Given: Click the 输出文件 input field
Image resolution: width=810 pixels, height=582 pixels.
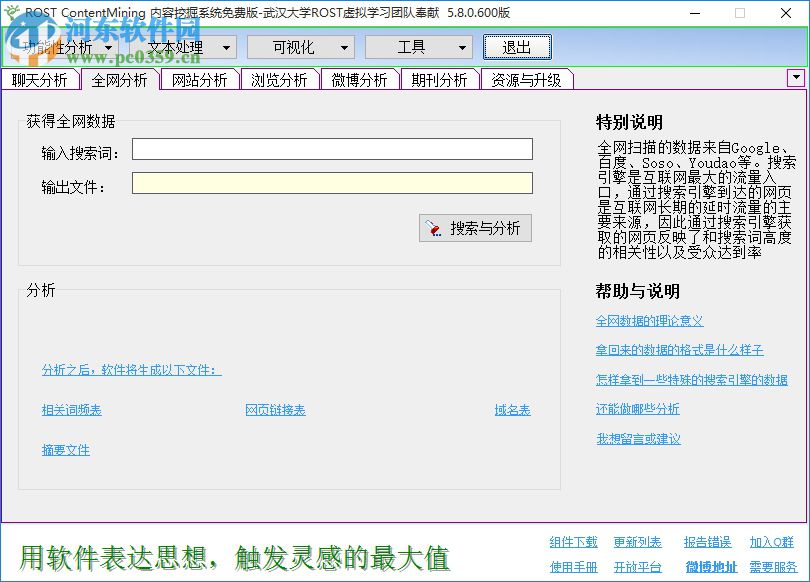Looking at the screenshot, I should 330,183.
